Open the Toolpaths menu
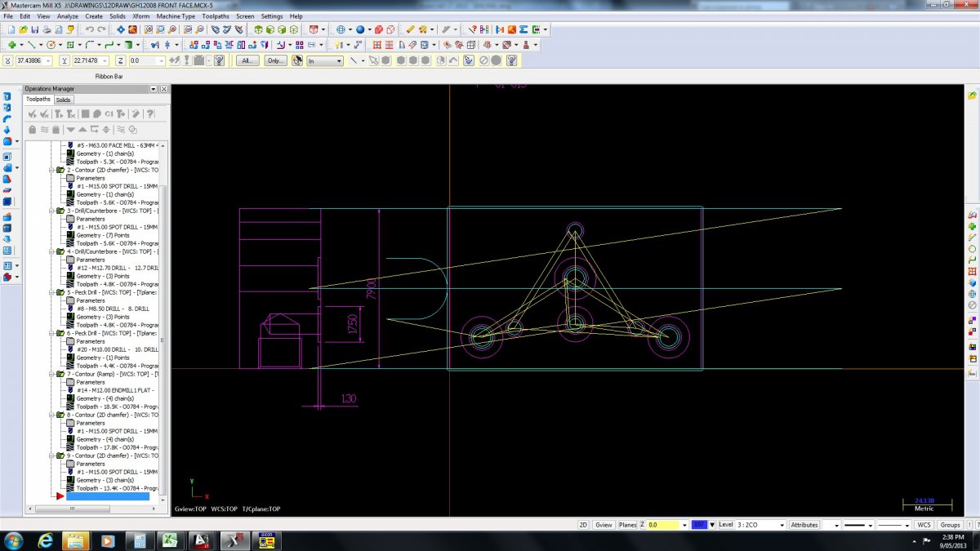The image size is (980, 551). coord(216,16)
